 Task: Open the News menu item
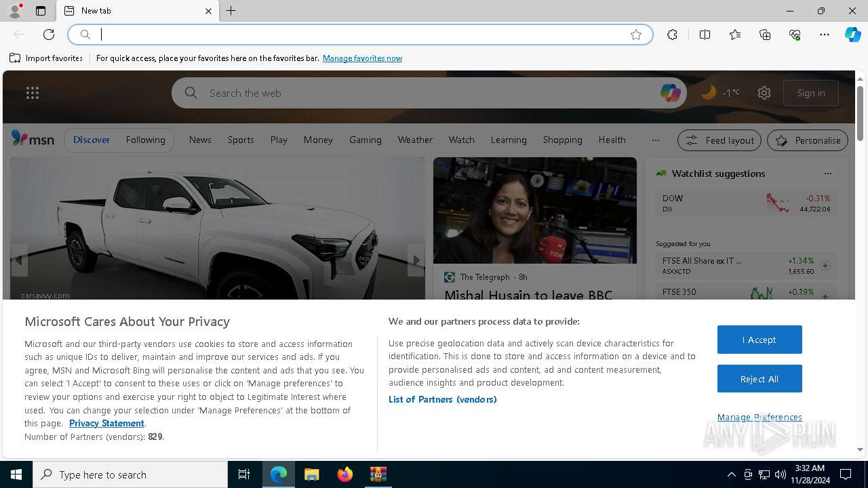tap(200, 140)
